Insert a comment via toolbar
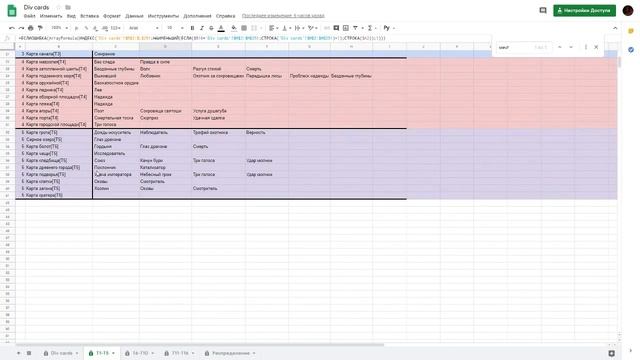640x360 pixels. [336, 28]
